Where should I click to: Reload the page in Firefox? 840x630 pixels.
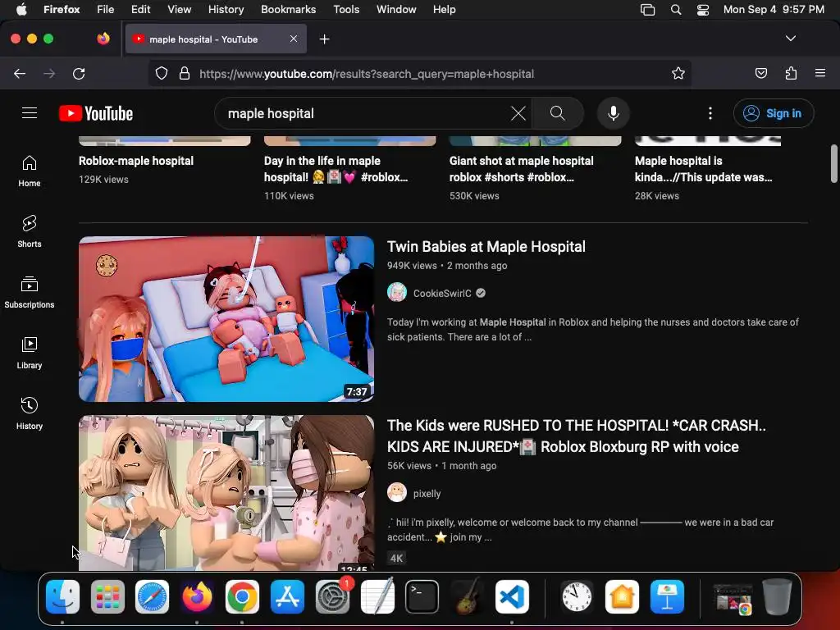(x=79, y=74)
